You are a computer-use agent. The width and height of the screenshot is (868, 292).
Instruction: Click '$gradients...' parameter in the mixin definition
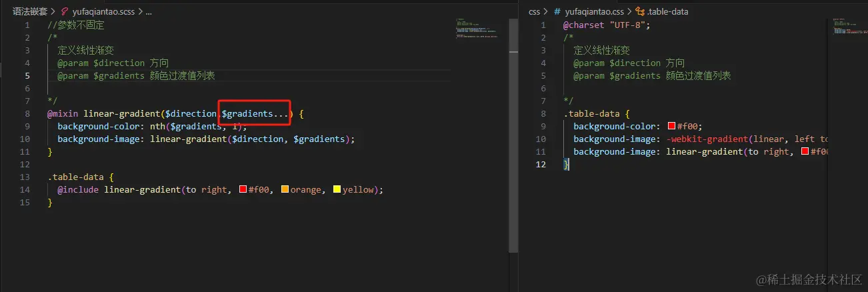pyautogui.click(x=255, y=113)
